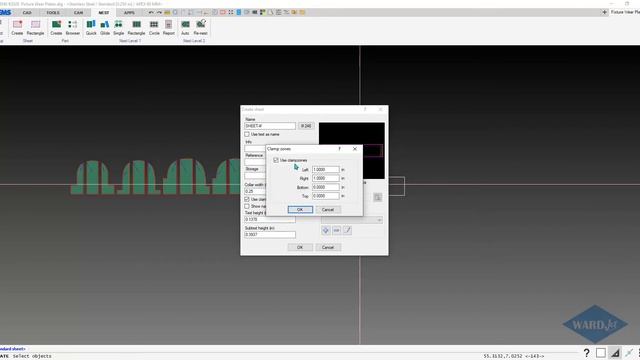Switch to the CAM ribbon tab
Viewport: 640px width, 360px height.
coord(78,13)
